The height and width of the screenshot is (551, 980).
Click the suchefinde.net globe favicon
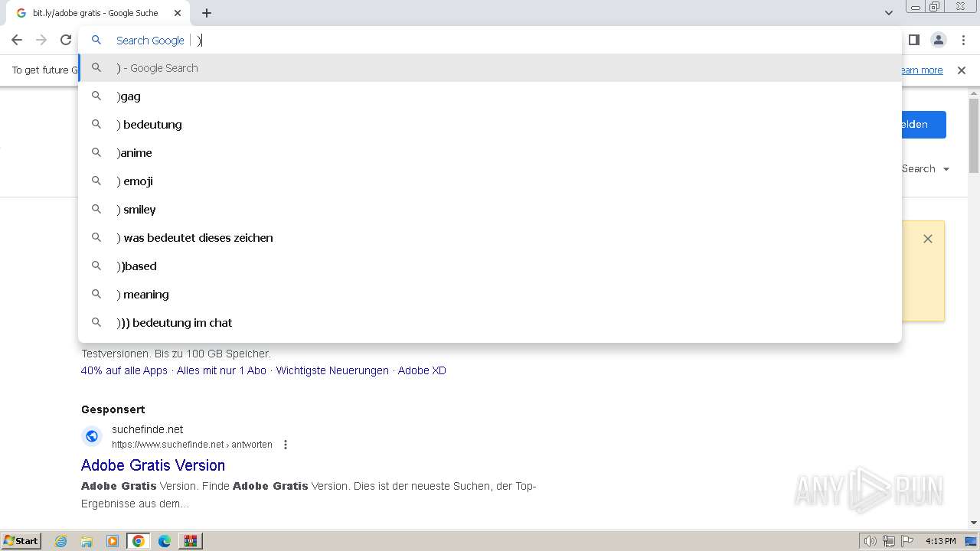coord(92,436)
